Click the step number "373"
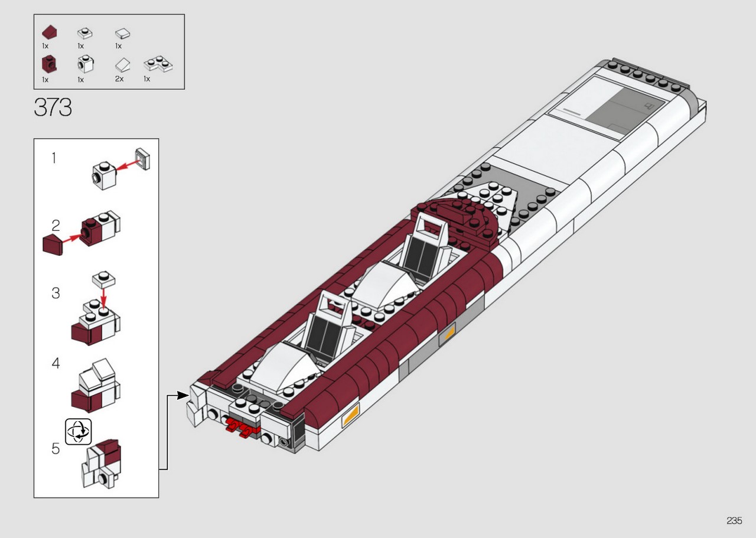Viewport: 756px width, 538px height. (x=53, y=107)
